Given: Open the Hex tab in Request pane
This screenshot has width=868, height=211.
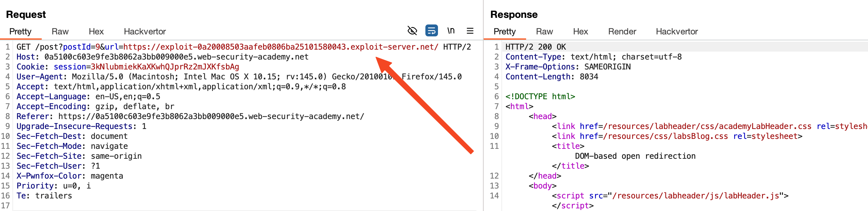Looking at the screenshot, I should 96,32.
